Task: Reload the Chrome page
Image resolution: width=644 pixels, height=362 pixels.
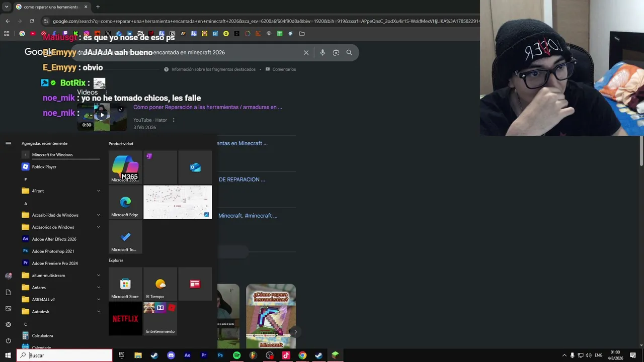Action: (x=32, y=21)
